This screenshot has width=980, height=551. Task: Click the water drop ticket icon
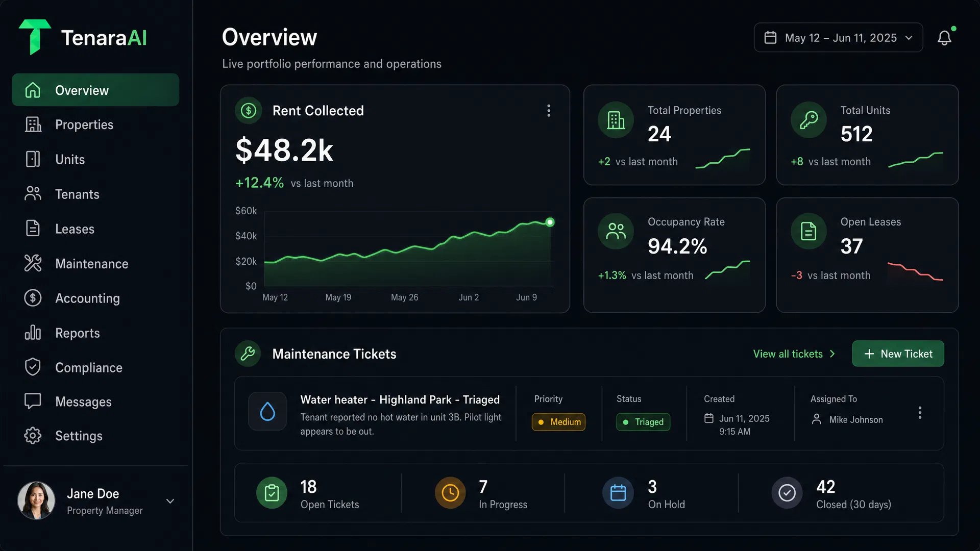point(267,411)
